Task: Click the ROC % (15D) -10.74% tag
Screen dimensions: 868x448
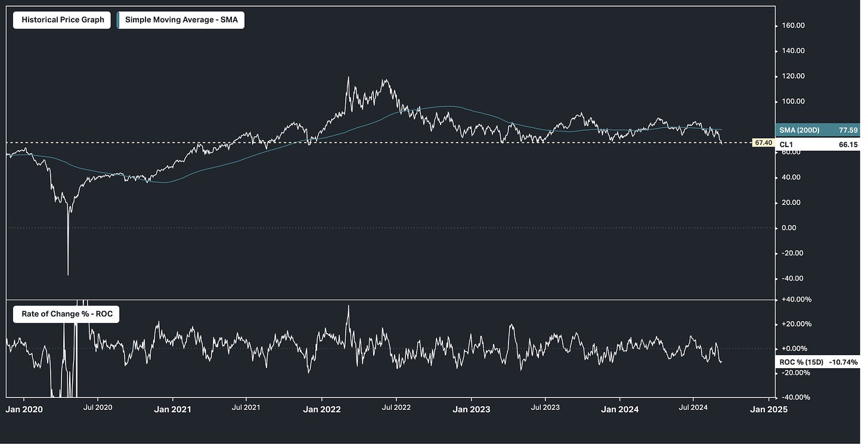Action: click(817, 362)
